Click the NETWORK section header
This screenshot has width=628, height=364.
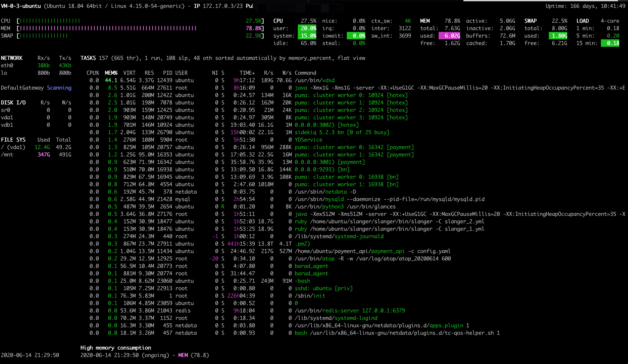click(x=12, y=58)
